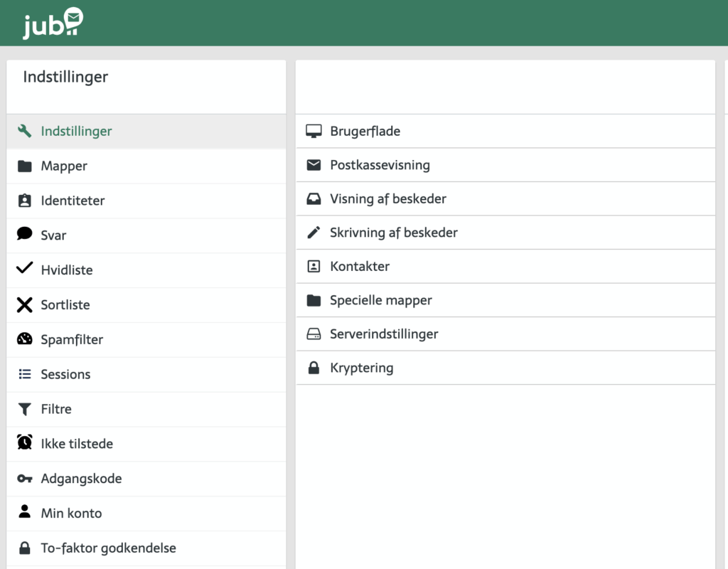The width and height of the screenshot is (728, 569).
Task: Select Postkassevisning preferences
Action: point(380,165)
